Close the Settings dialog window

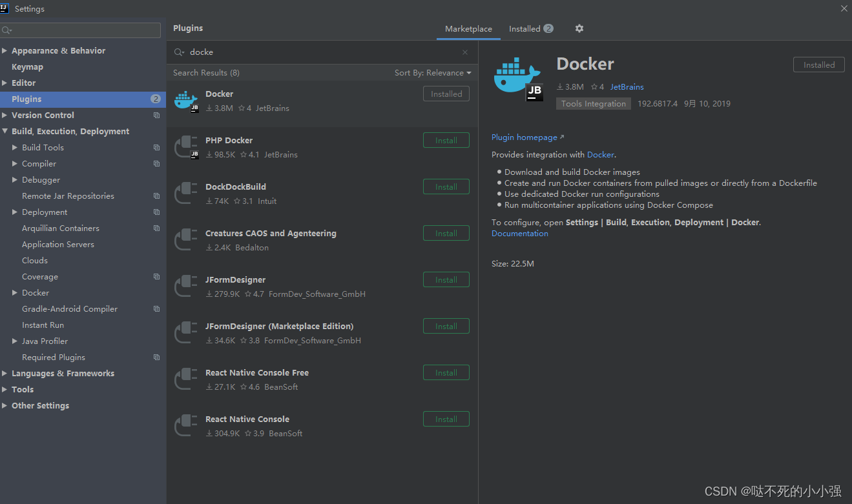(x=844, y=9)
